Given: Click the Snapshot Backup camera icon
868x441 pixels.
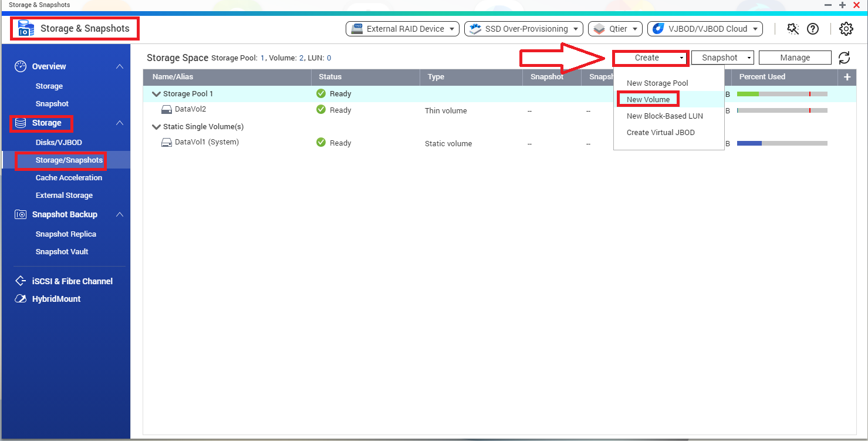Looking at the screenshot, I should (x=21, y=214).
